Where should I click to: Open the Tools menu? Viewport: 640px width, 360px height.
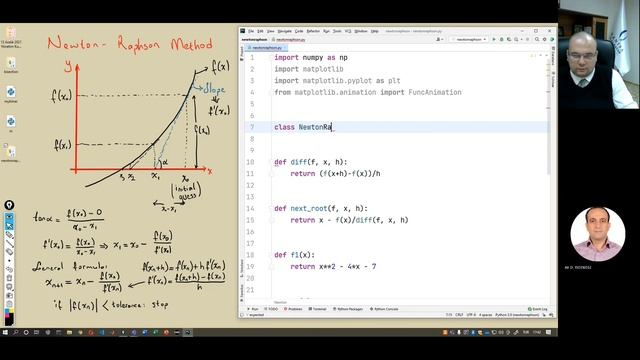[337, 31]
